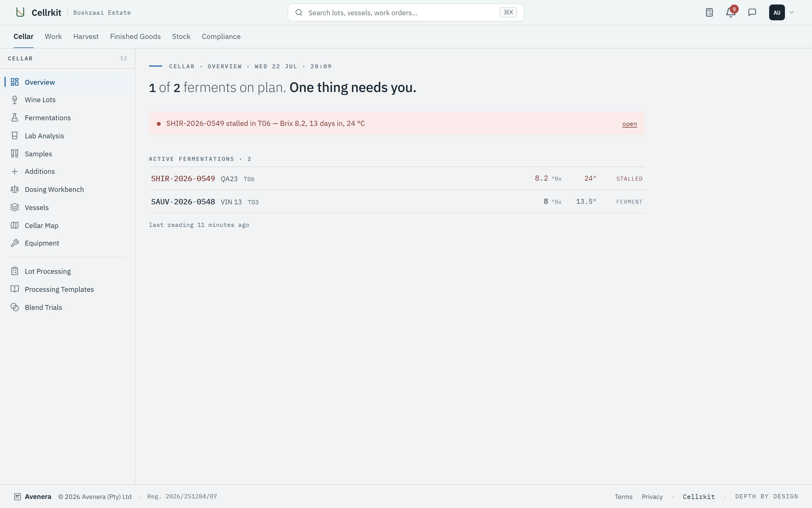Click the Boskraai Estate label
812x508 pixels.
pos(102,12)
